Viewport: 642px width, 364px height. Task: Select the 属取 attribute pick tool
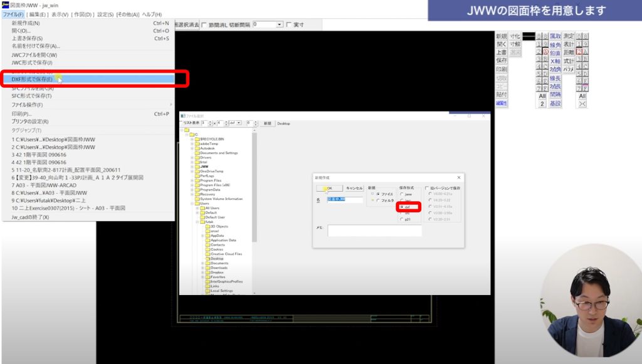point(555,36)
